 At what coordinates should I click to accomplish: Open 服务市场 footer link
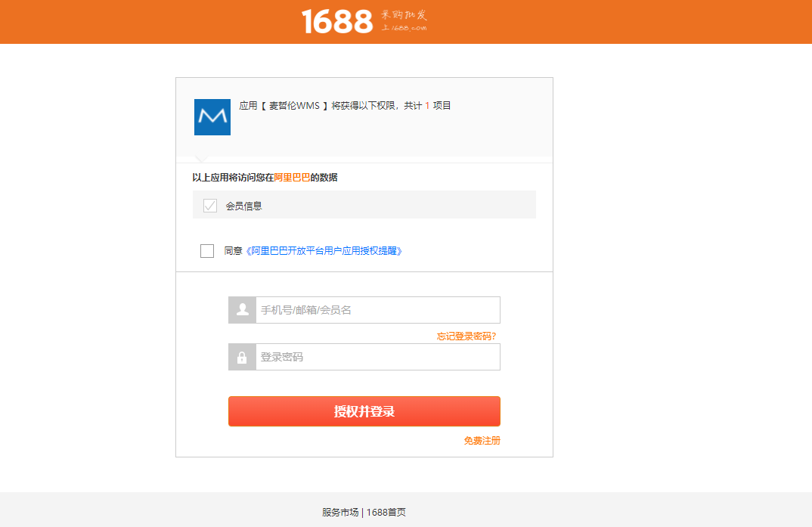click(x=340, y=513)
